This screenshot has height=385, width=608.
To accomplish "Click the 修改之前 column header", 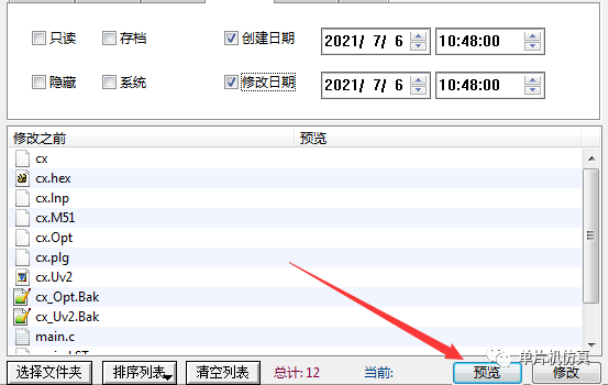I will [x=152, y=138].
